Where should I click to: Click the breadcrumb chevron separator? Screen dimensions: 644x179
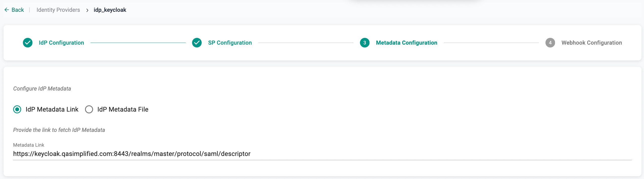tap(87, 10)
